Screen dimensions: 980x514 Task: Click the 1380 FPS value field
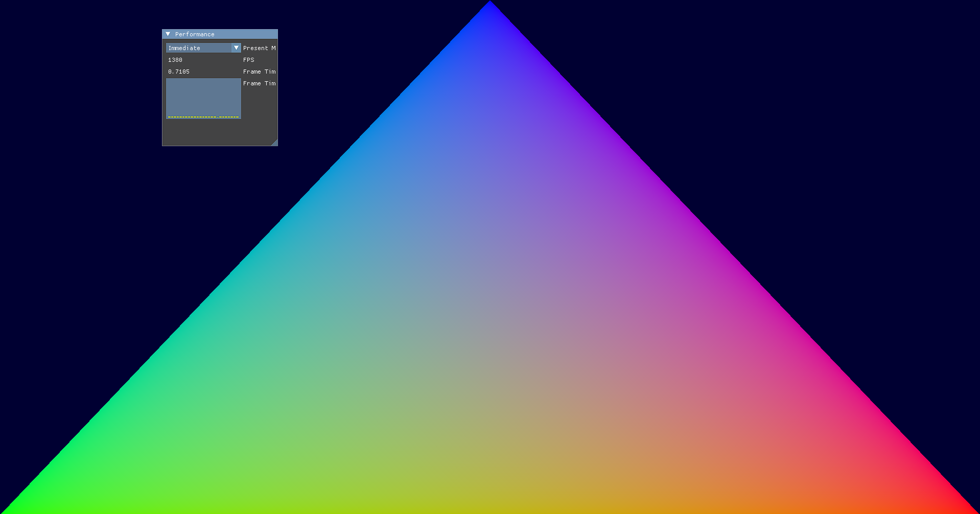tap(203, 60)
